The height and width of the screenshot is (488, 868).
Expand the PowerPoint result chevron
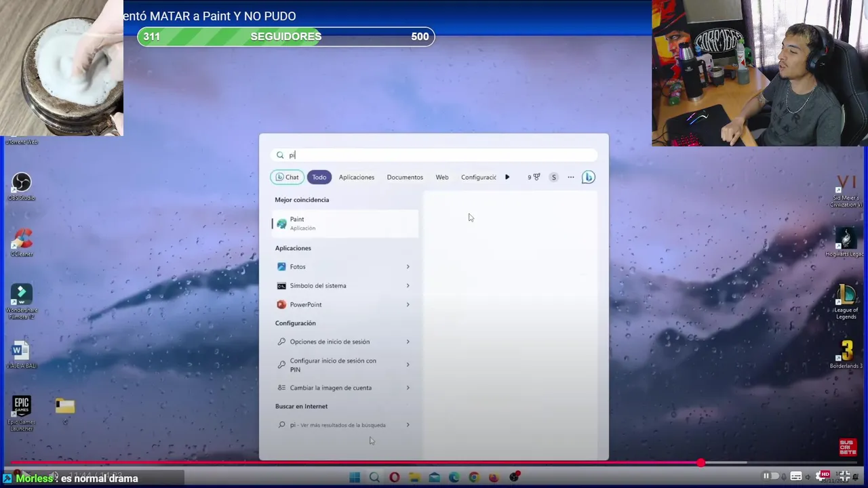[408, 304]
